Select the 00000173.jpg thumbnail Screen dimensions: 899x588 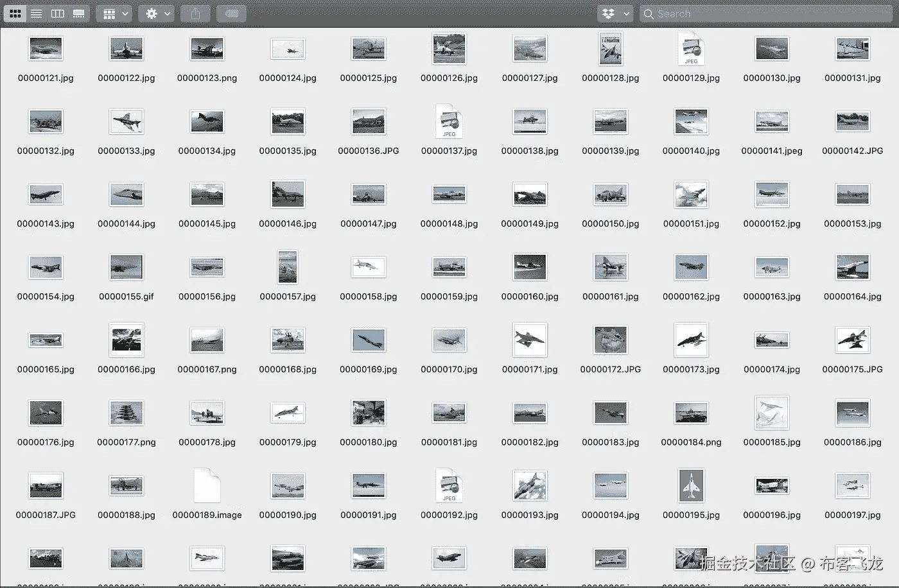point(691,340)
